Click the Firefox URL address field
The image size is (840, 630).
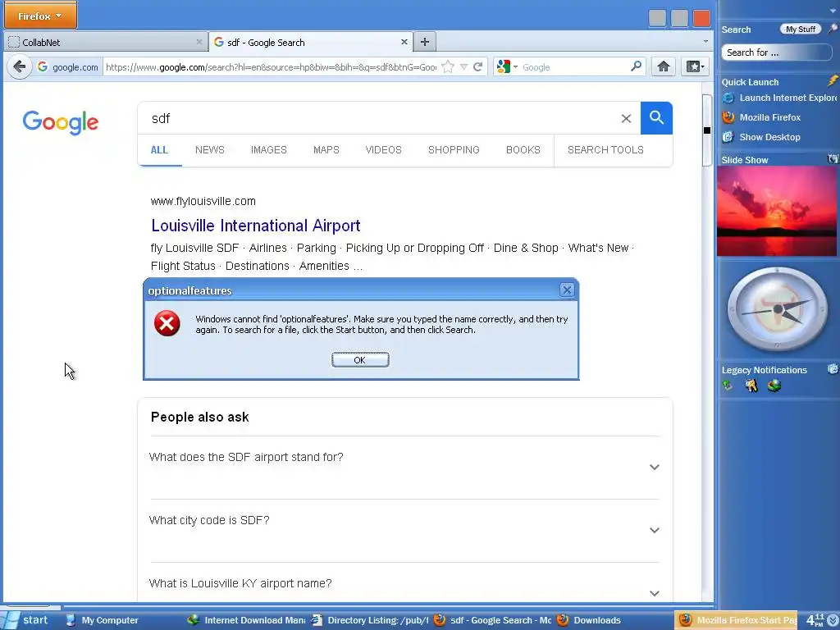[271, 67]
